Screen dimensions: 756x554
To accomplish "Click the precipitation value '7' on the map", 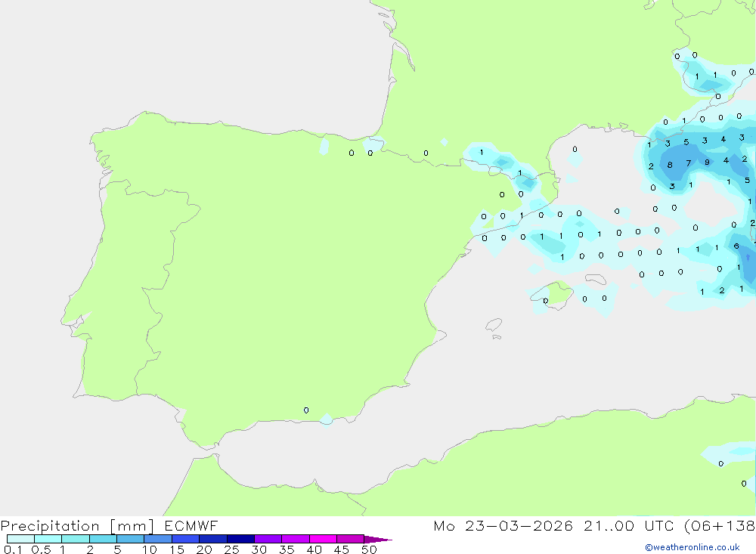I will tap(689, 163).
